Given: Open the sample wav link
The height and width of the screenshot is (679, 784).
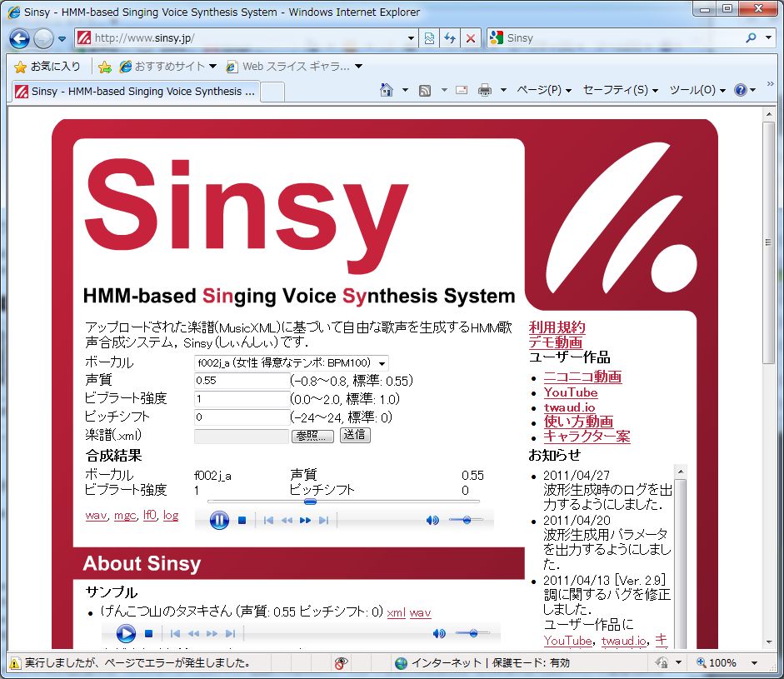Looking at the screenshot, I should [420, 612].
